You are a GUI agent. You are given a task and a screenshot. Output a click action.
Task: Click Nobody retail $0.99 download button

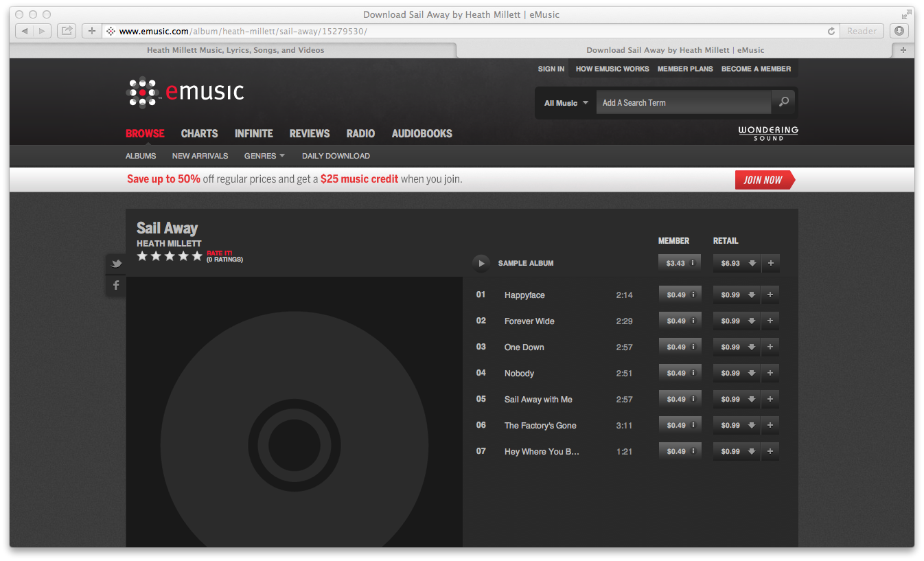click(737, 373)
